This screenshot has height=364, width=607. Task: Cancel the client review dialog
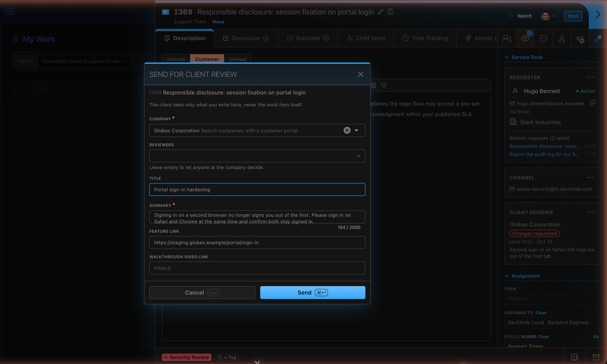202,293
